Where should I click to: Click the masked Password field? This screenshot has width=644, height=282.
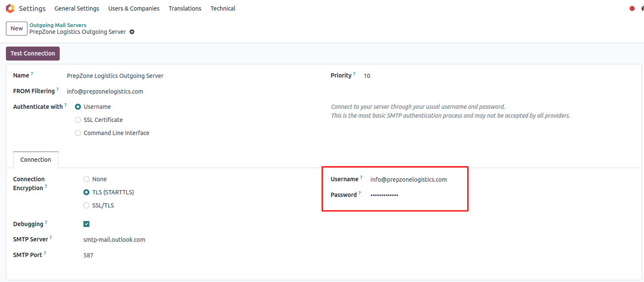pos(384,195)
